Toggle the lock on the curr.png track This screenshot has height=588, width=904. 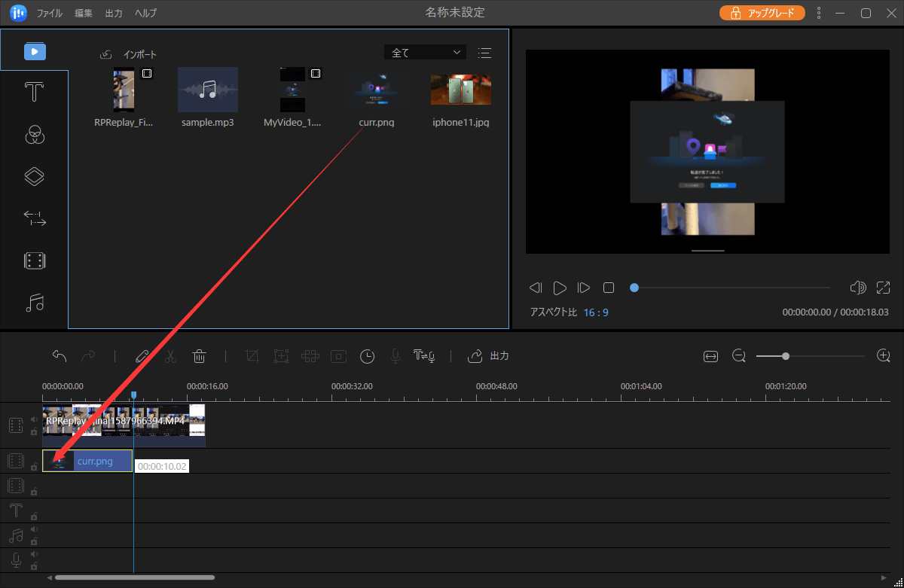coord(34,467)
